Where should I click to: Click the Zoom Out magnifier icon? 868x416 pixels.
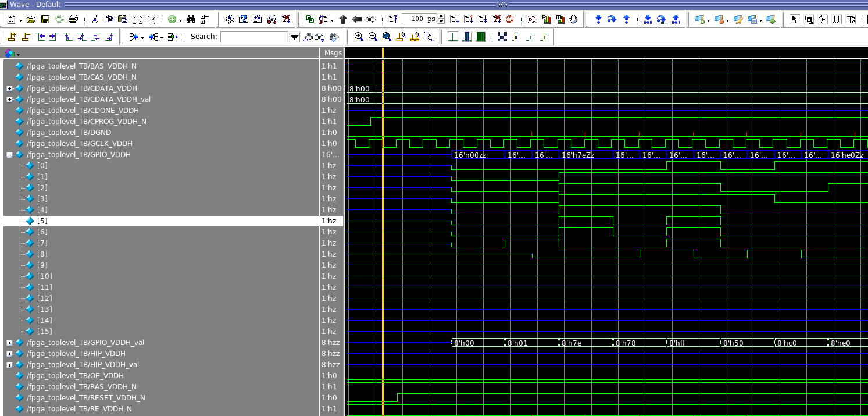click(373, 37)
